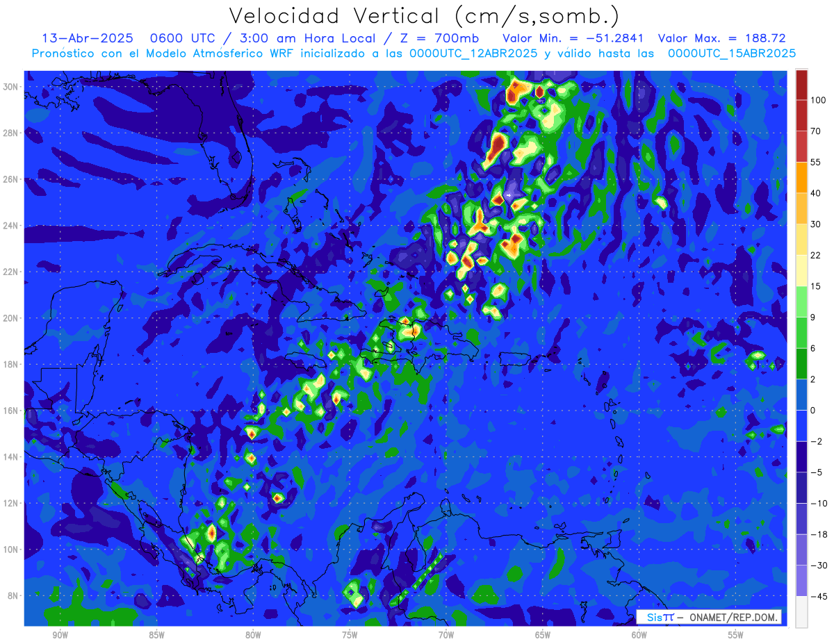Click the colorbar value "100"
The image size is (834, 644).
(818, 100)
